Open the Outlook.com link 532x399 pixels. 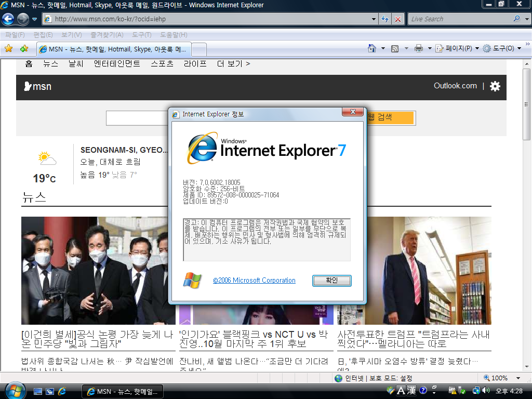click(x=455, y=86)
